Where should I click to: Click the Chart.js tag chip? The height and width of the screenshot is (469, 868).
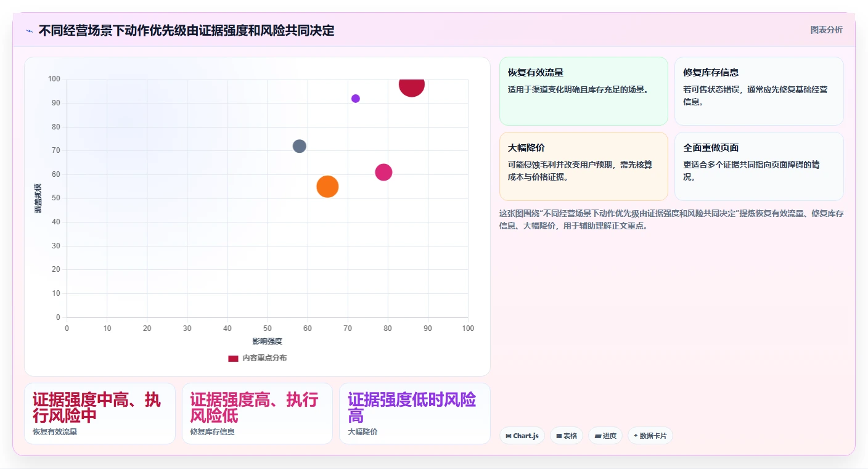(x=522, y=436)
